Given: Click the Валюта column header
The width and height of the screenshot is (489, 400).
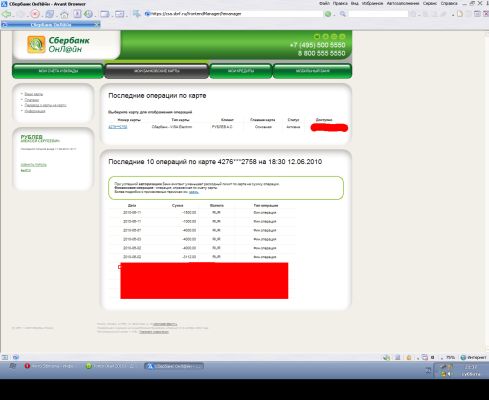Looking at the screenshot, I should pos(217,206).
